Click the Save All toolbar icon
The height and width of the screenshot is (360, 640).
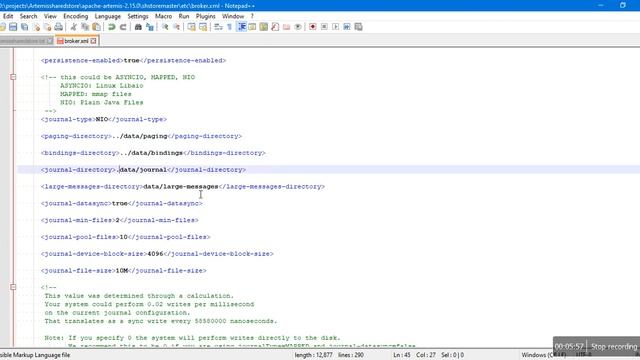pos(24,27)
